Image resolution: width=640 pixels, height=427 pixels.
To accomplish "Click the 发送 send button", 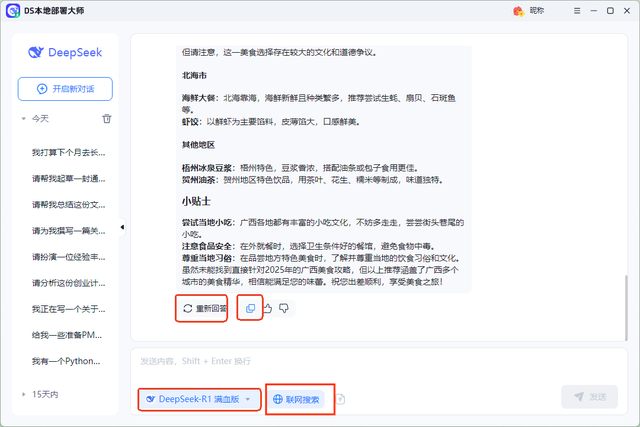I will click(x=589, y=396).
